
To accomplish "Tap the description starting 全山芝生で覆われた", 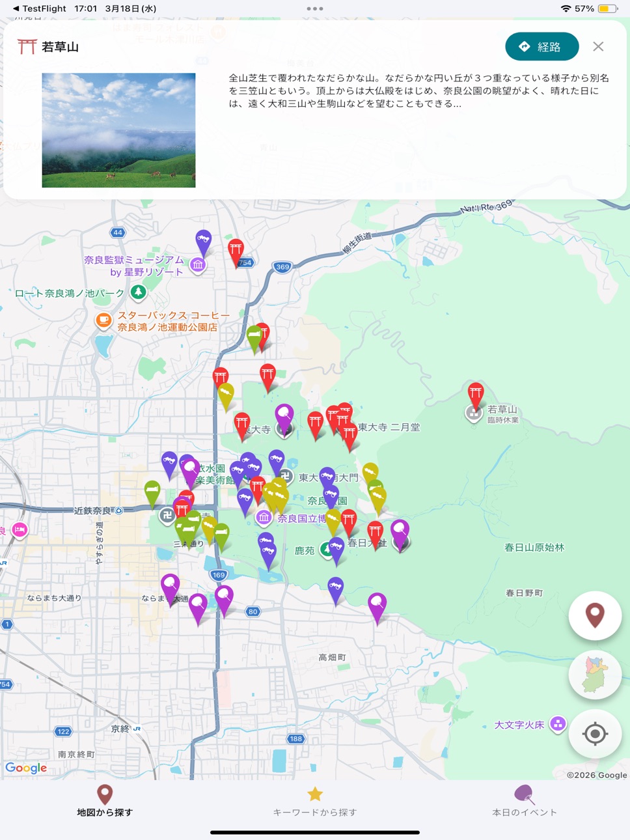I will (418, 91).
